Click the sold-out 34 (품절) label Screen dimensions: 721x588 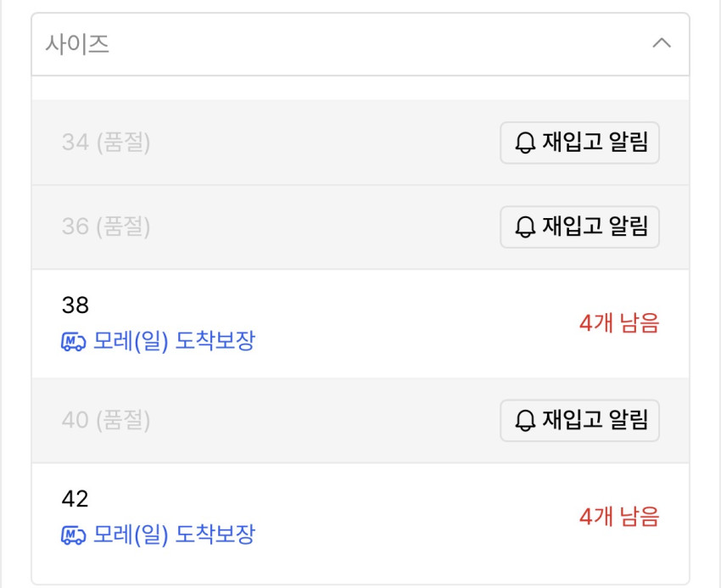pos(106,143)
